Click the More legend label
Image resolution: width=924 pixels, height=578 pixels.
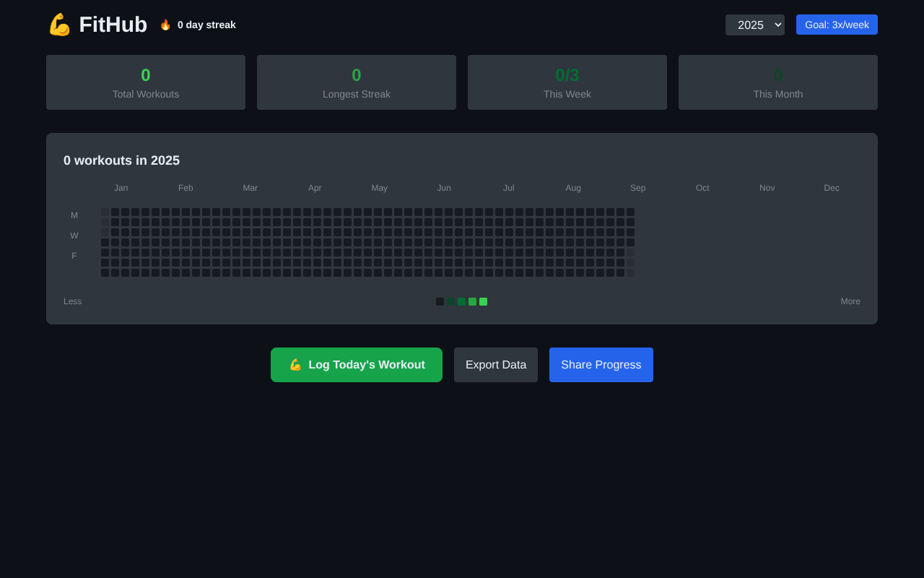850,301
